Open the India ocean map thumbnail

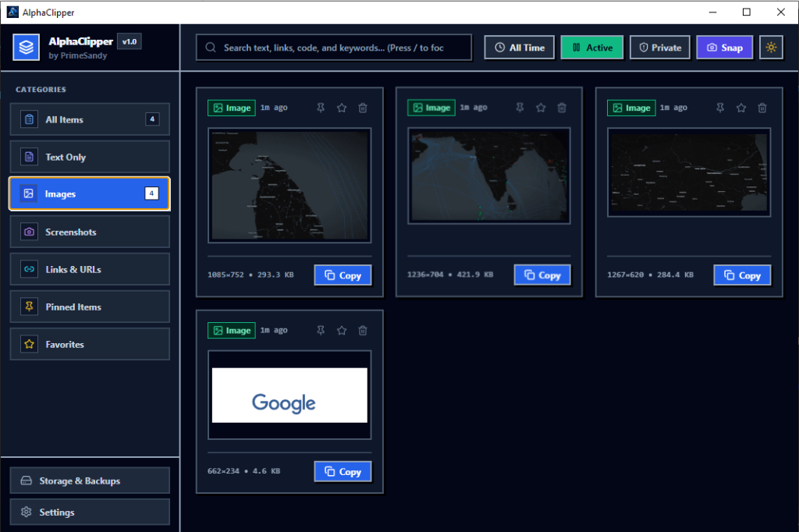(489, 176)
